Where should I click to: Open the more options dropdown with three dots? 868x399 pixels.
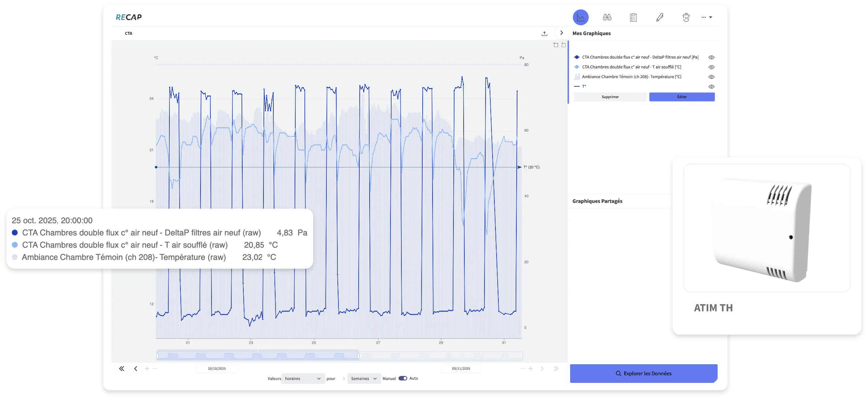[x=707, y=17]
